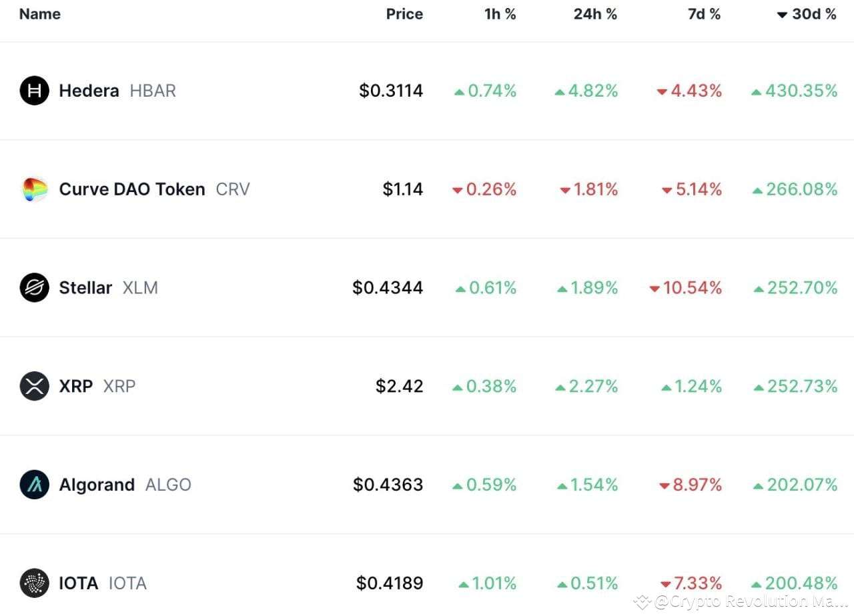Viewport: 854px width, 616px height.
Task: Open the XRP coin detail page
Action: pyautogui.click(x=75, y=386)
